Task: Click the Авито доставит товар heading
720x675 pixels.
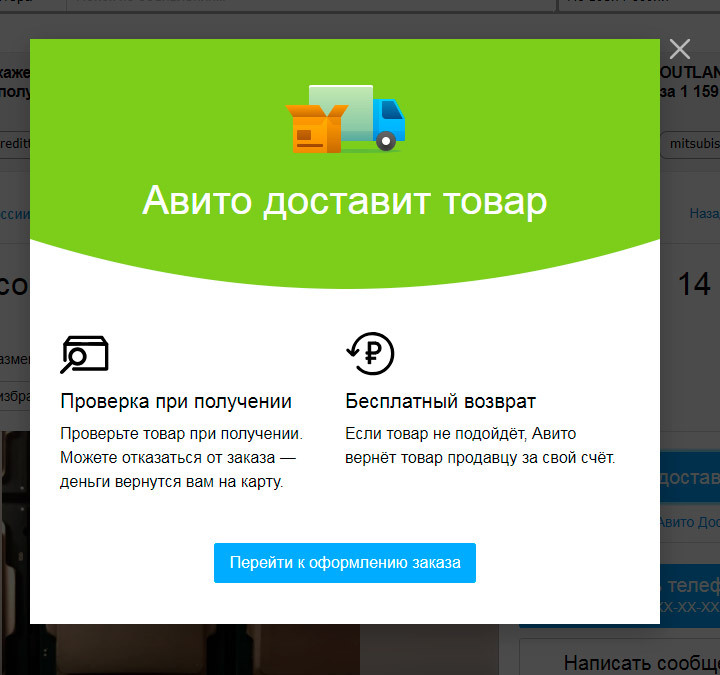Action: [344, 201]
